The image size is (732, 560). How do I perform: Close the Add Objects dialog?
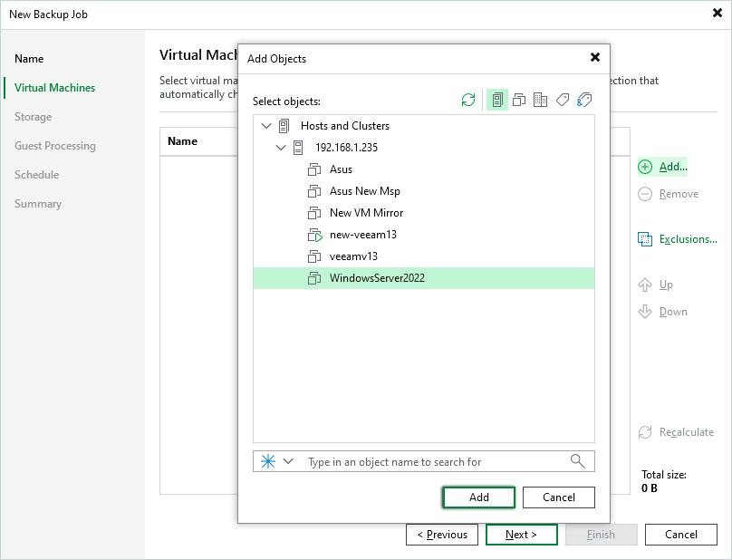[x=595, y=57]
